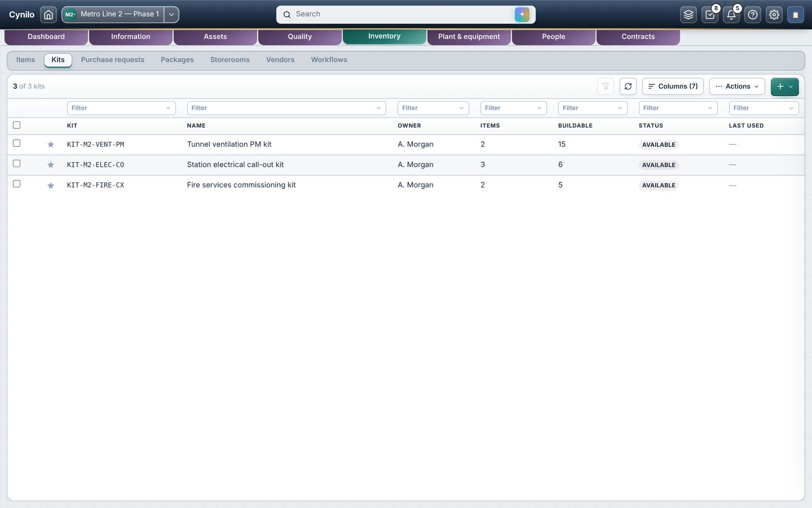Refresh the kits list

tap(628, 86)
